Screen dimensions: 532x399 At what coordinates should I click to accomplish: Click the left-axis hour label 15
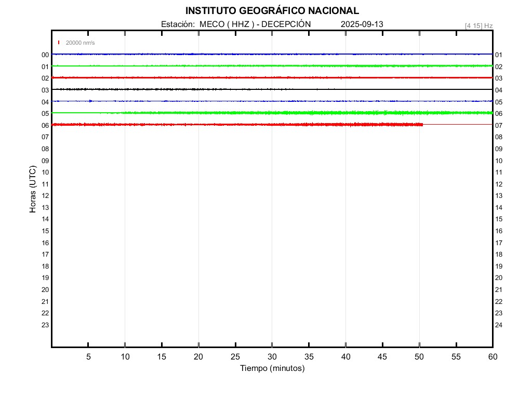[45, 231]
